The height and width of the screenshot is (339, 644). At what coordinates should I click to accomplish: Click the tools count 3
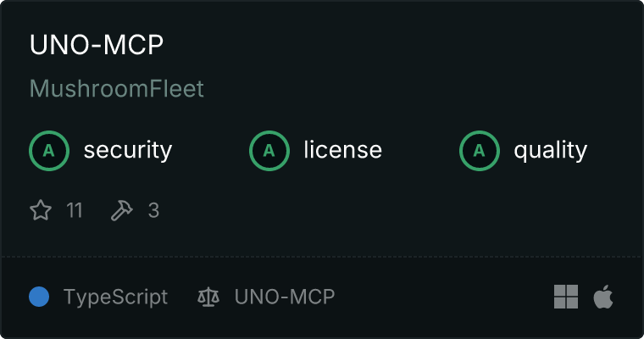[153, 210]
